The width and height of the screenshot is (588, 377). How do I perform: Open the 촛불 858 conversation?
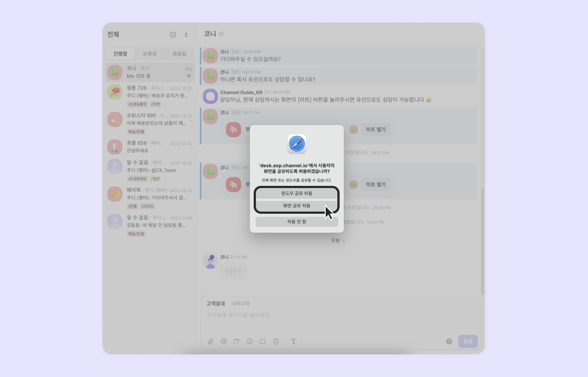tap(150, 147)
